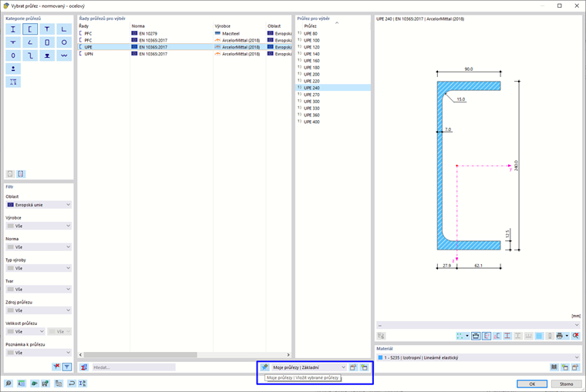Image resolution: width=586 pixels, height=392 pixels.
Task: Choose the T-section category icon
Action: click(47, 29)
